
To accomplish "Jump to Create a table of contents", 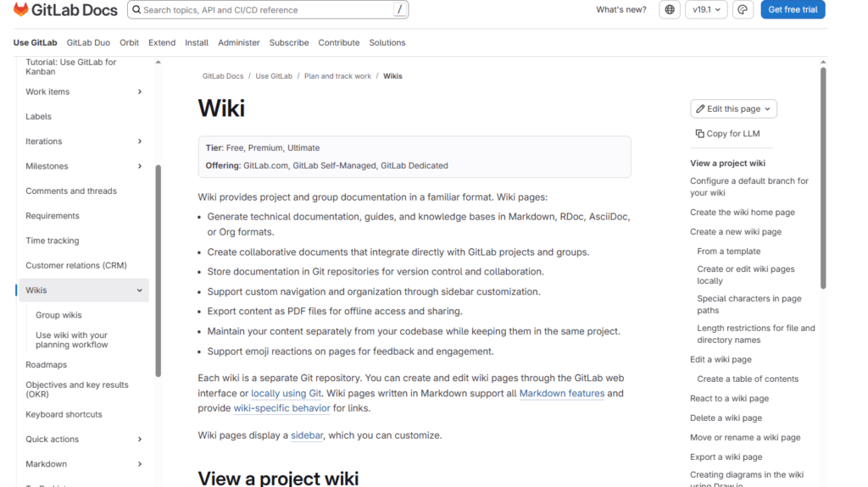I will (748, 379).
